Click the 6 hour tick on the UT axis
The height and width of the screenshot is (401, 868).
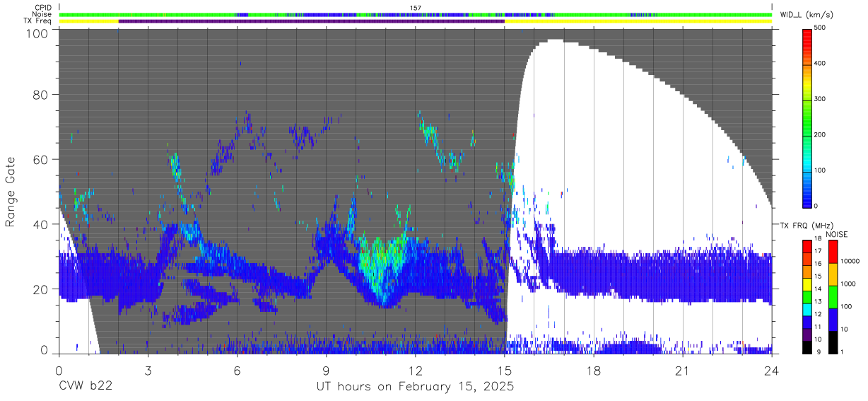coord(237,370)
